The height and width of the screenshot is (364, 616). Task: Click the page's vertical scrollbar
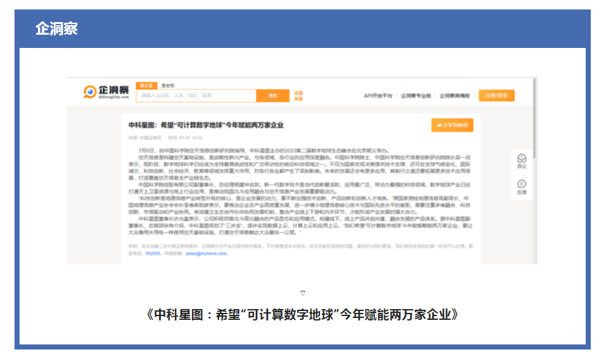tap(535, 120)
